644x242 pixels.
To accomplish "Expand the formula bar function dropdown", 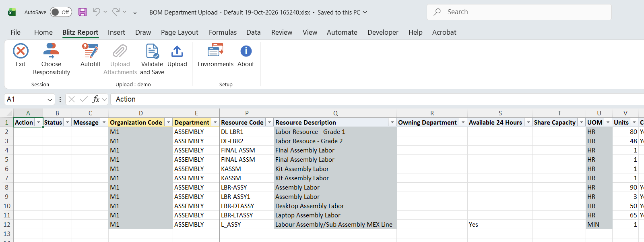I will click(105, 99).
